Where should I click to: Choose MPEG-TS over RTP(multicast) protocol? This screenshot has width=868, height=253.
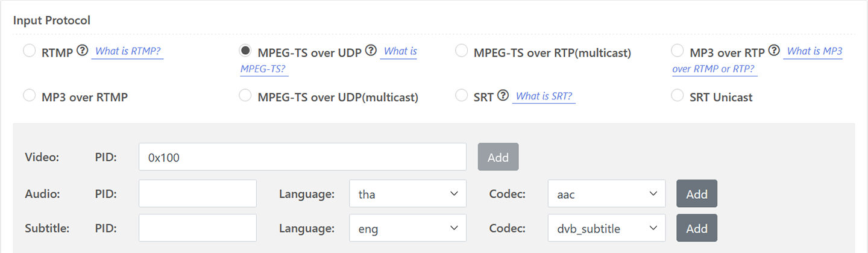[461, 51]
